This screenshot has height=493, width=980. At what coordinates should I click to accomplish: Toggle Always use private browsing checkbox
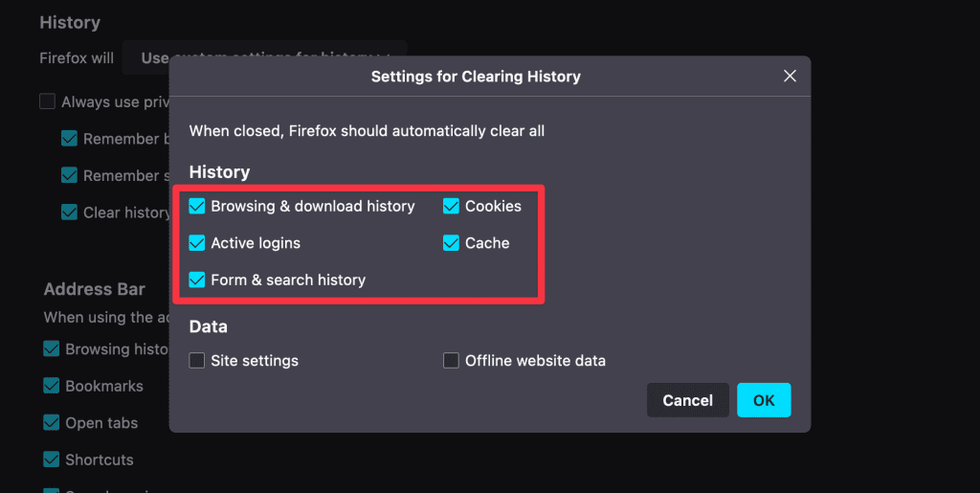tap(48, 101)
